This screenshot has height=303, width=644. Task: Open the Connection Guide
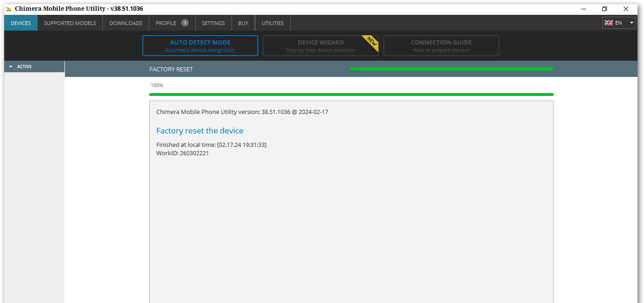(441, 46)
